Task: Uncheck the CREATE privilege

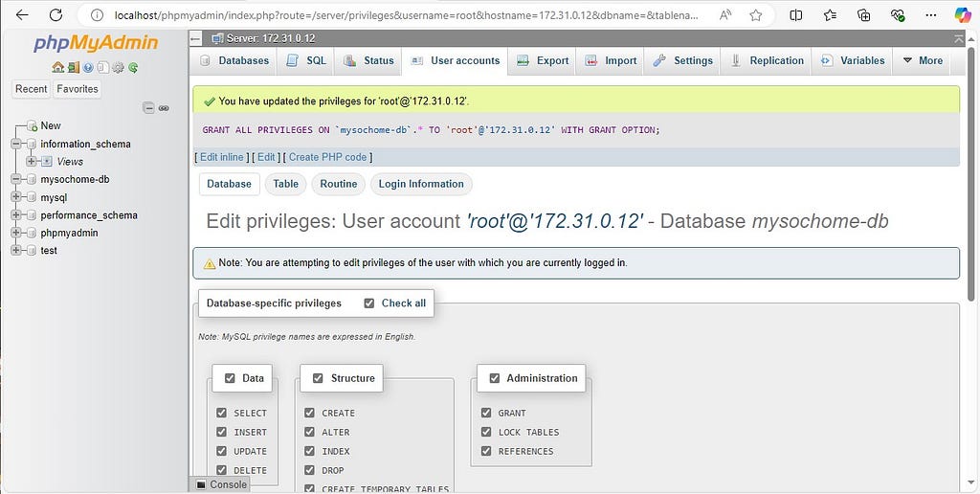Action: [309, 413]
